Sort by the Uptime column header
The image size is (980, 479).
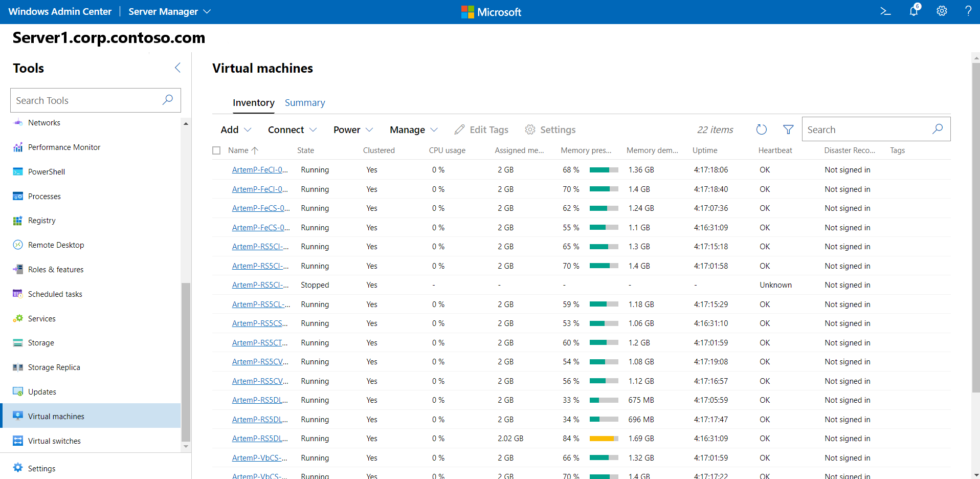coord(705,150)
